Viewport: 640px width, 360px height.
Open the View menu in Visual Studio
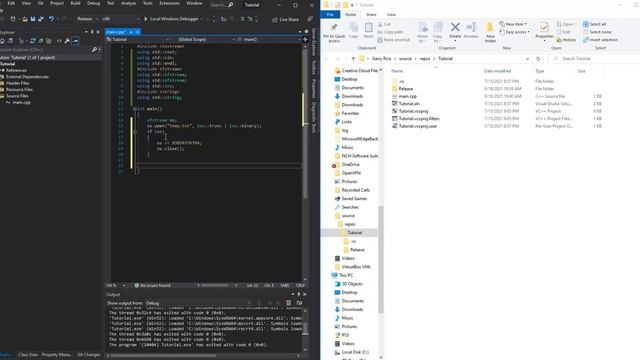[x=26, y=3]
